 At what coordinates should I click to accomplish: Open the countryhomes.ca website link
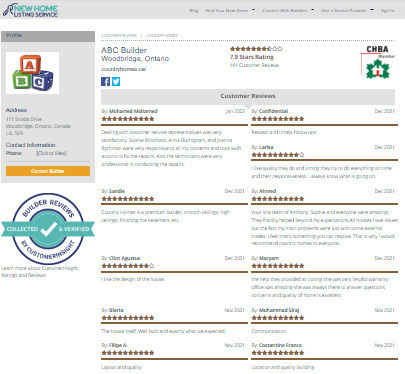(x=124, y=69)
